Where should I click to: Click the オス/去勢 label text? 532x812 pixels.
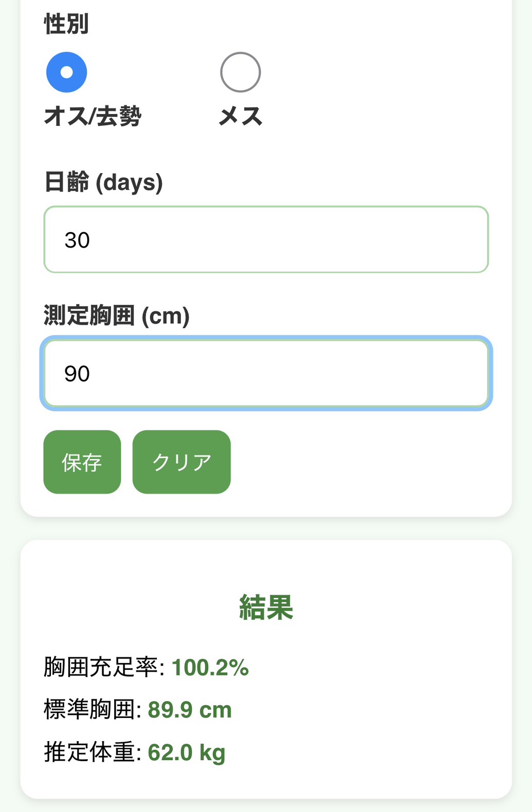93,117
